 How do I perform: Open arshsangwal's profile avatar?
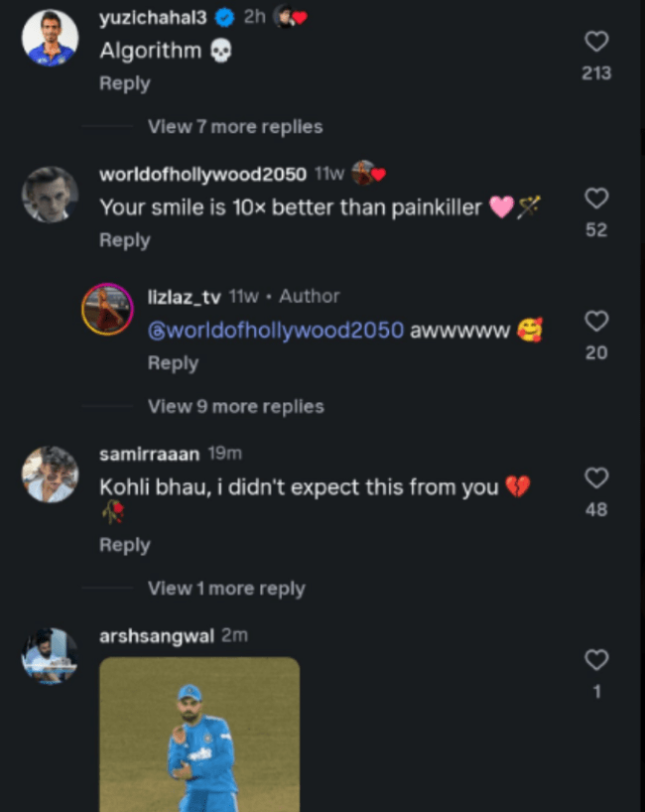point(50,655)
